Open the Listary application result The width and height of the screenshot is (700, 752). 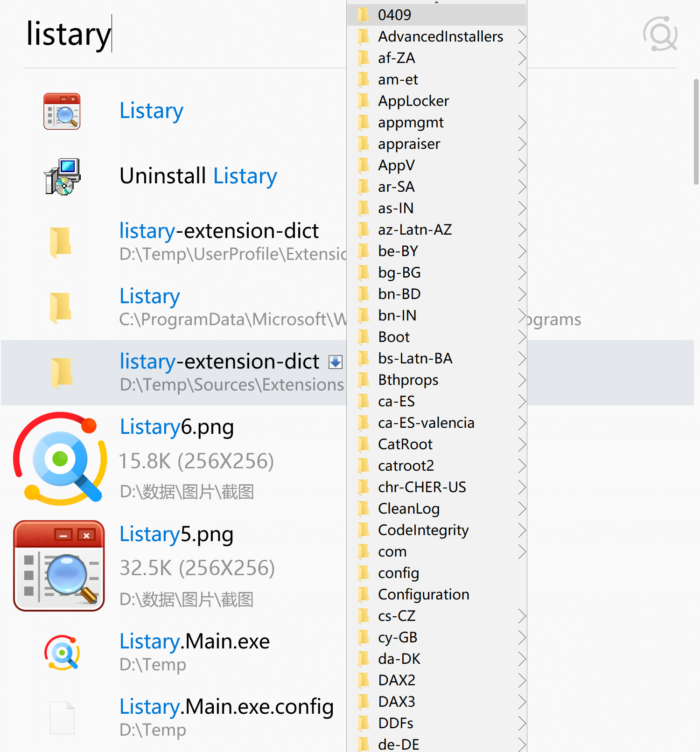point(174,111)
